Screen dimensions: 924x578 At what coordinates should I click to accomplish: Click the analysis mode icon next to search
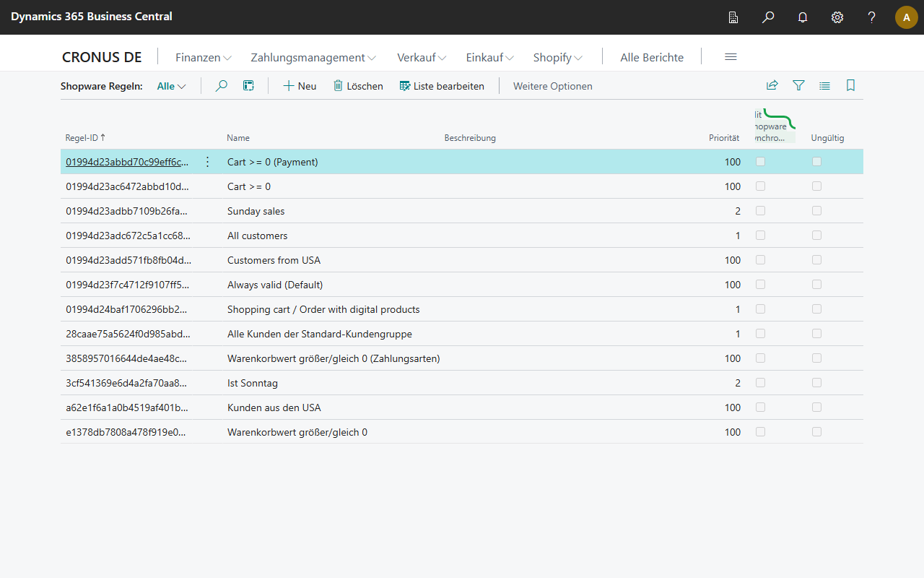point(248,86)
